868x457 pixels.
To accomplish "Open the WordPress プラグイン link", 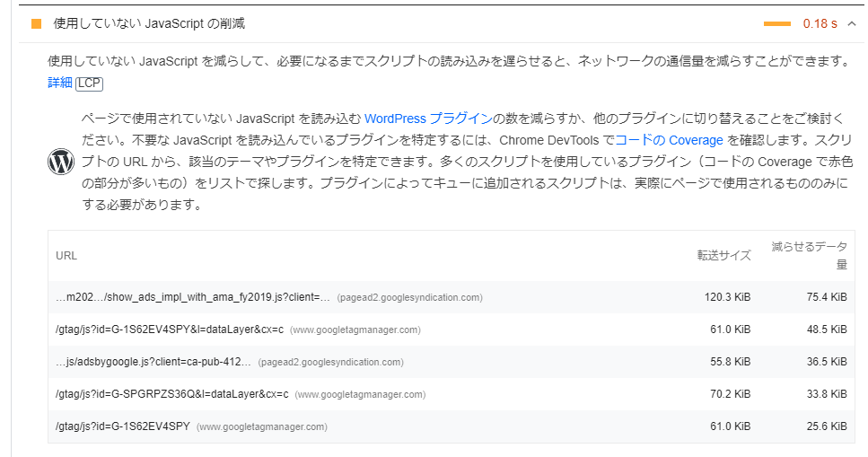I will (428, 119).
